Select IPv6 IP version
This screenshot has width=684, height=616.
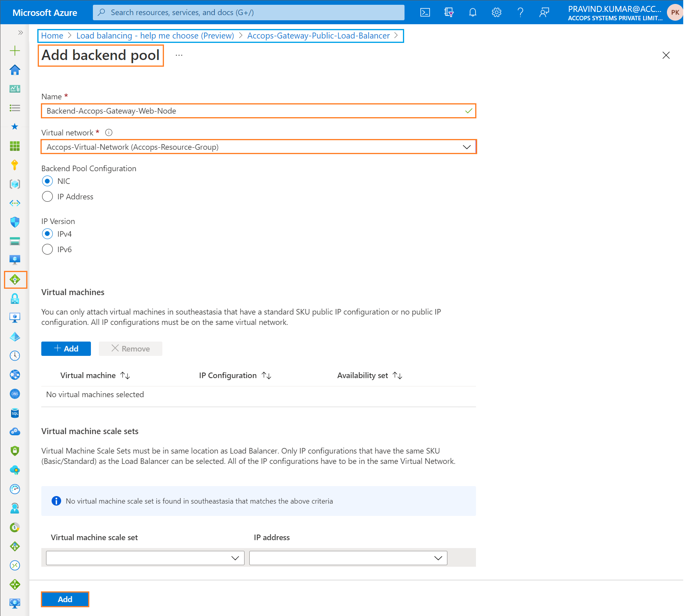47,249
